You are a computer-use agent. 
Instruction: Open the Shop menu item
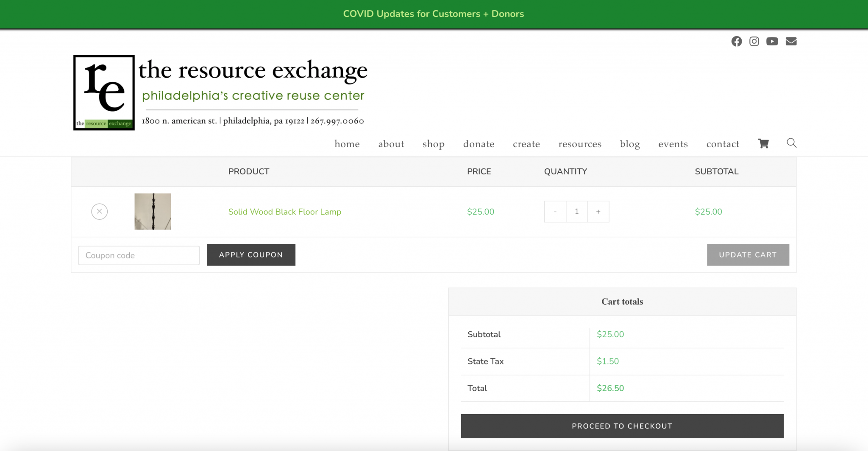tap(433, 144)
